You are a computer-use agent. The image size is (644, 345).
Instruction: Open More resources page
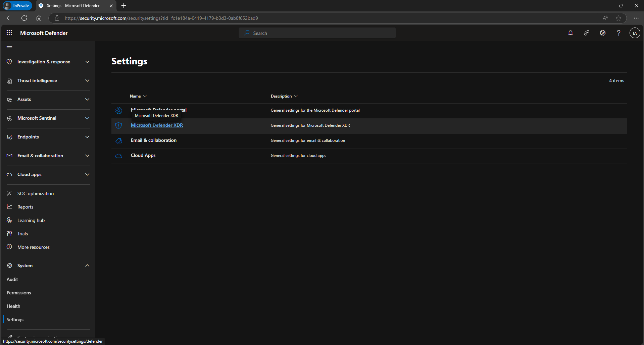[34, 247]
